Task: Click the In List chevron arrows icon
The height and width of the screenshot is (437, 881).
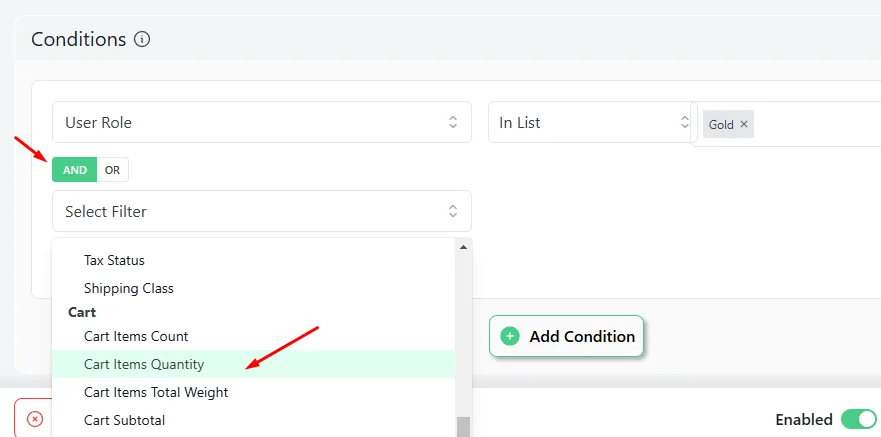Action: tap(684, 122)
